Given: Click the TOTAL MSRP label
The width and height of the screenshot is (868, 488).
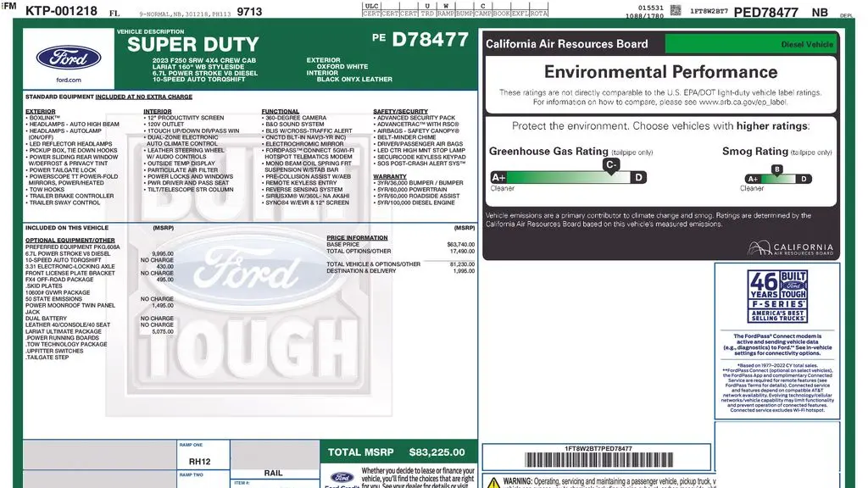Looking at the screenshot, I should (360, 452).
